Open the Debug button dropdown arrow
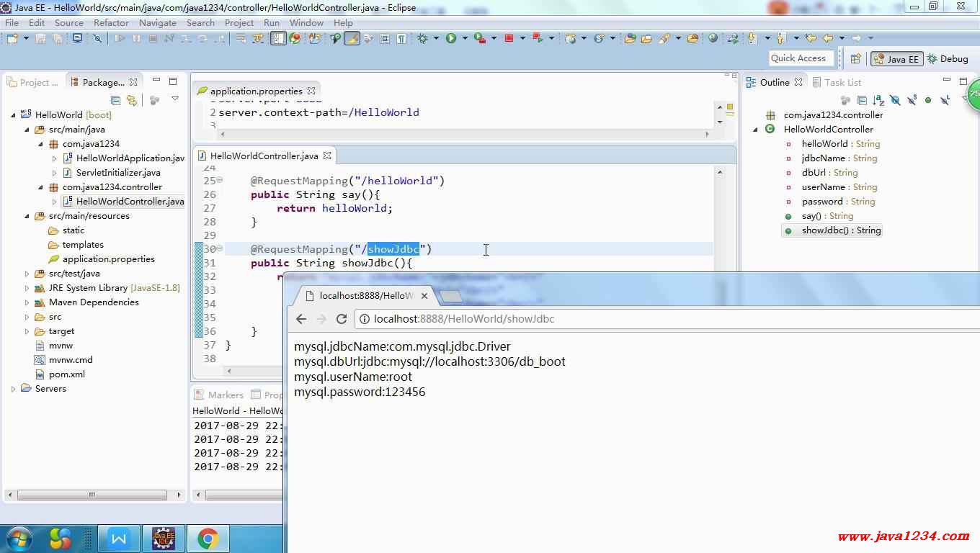 click(435, 38)
